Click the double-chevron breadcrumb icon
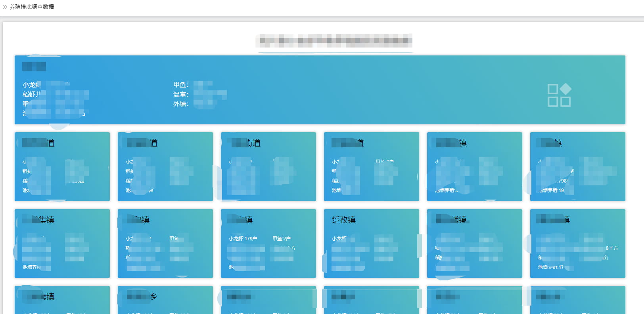The height and width of the screenshot is (314, 644). 5,7
